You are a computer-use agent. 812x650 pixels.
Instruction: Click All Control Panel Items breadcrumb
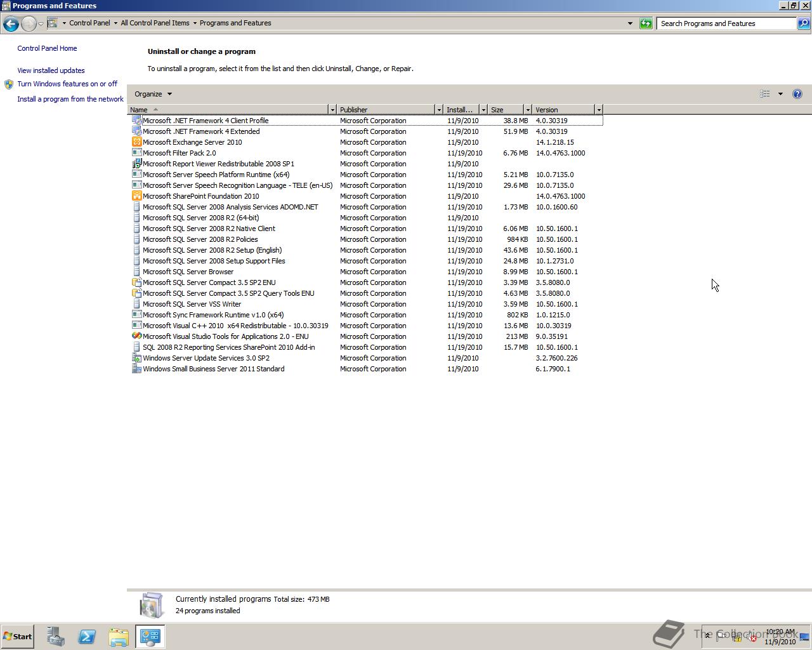tap(155, 23)
